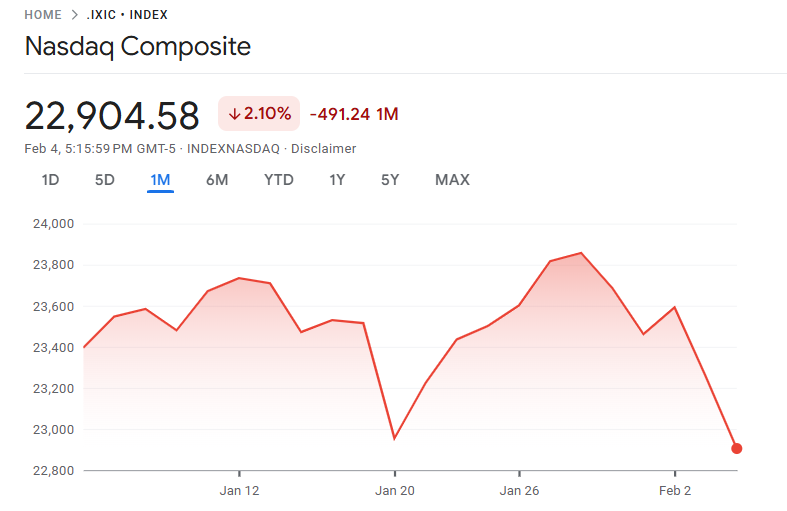
Task: Show the YTD chart range
Action: click(279, 180)
